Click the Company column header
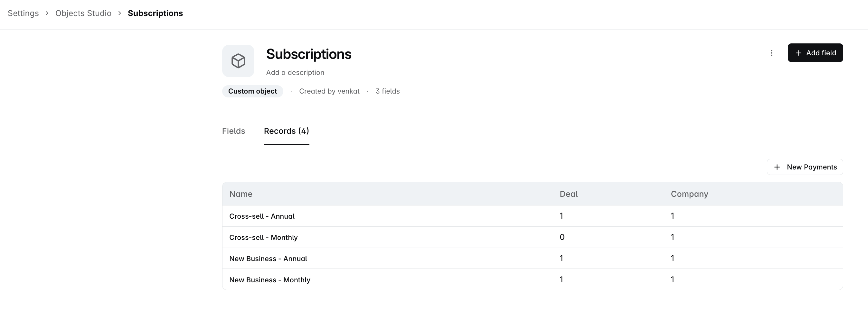Viewport: 868px width, 310px height. pyautogui.click(x=689, y=194)
